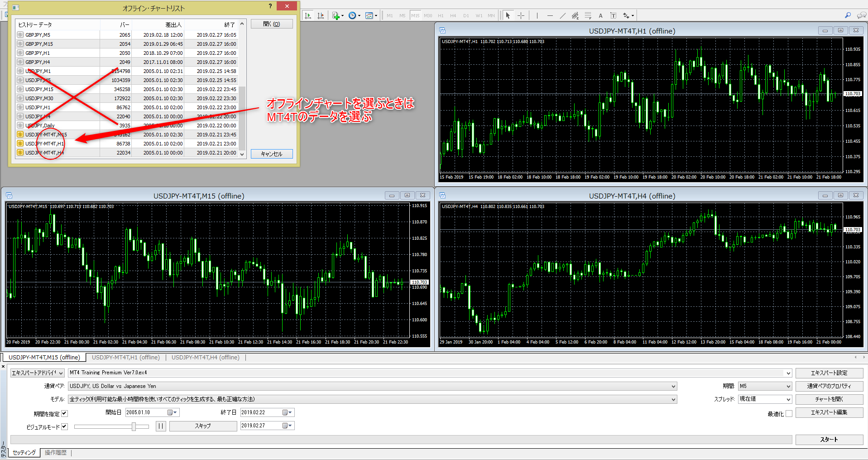Select the M15 timeframe toolbar button
This screenshot has width=868, height=460.
tap(415, 15)
